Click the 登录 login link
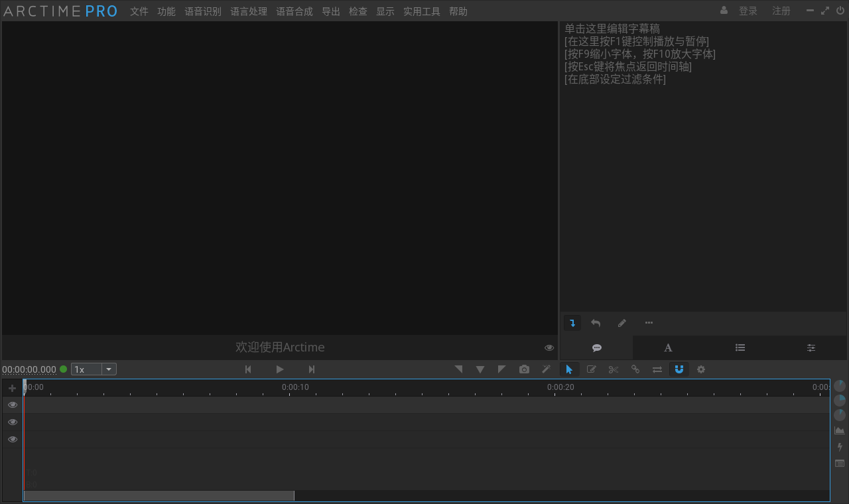 [748, 11]
